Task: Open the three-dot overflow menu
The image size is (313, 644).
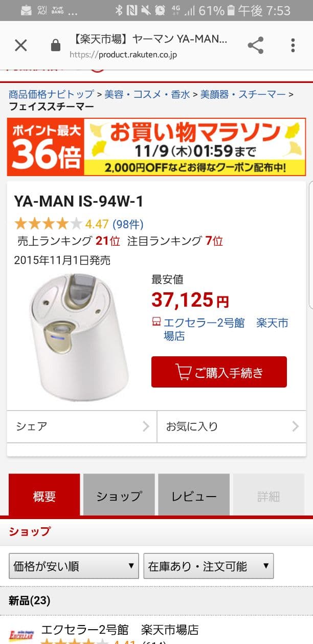Action: [x=293, y=46]
